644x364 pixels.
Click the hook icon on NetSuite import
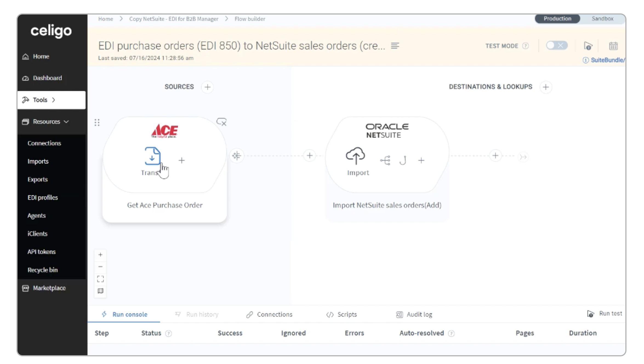(403, 160)
